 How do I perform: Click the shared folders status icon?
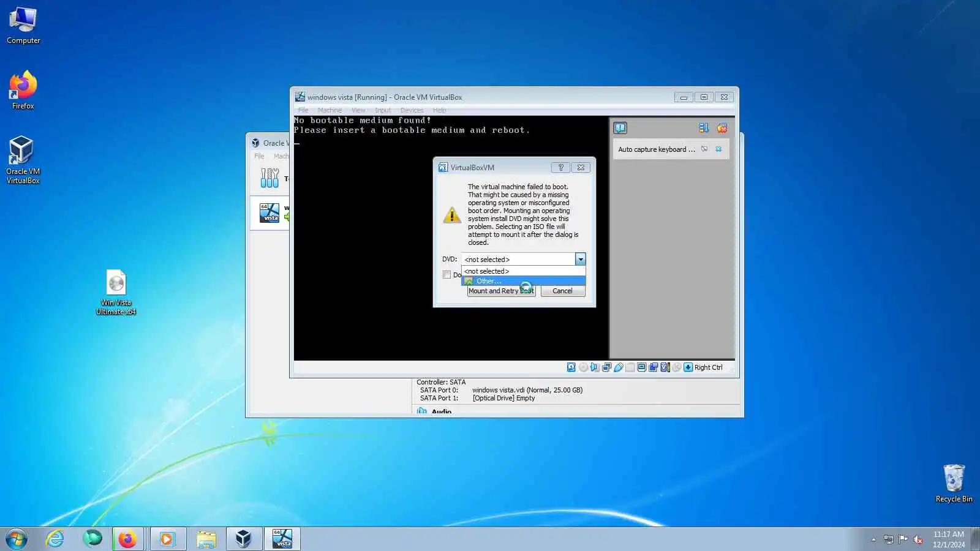pyautogui.click(x=630, y=367)
